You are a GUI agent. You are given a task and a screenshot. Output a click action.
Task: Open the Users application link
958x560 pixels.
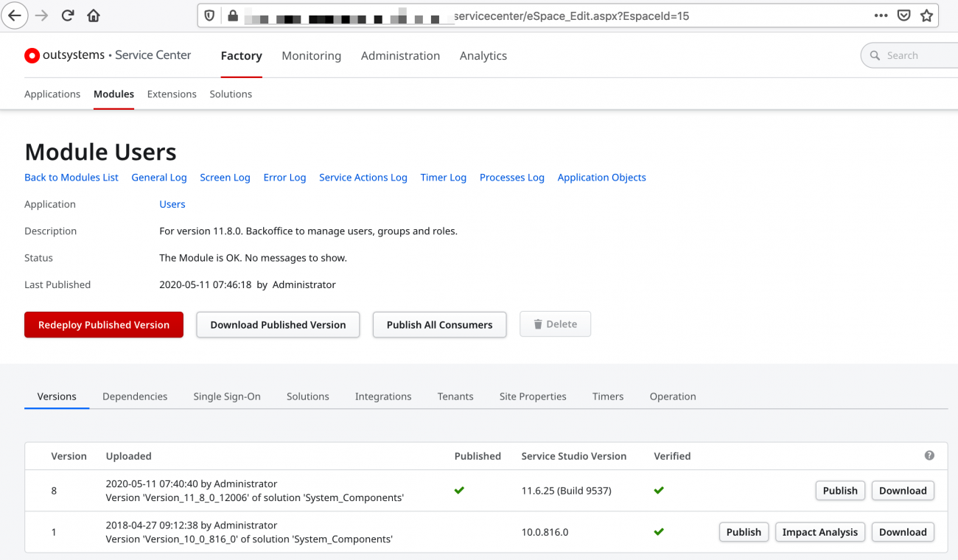tap(172, 204)
